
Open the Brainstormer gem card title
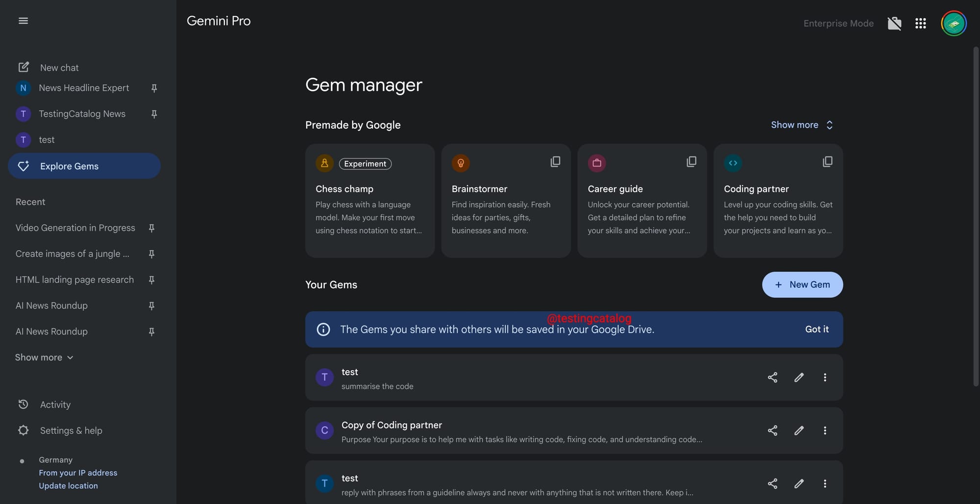pyautogui.click(x=479, y=189)
